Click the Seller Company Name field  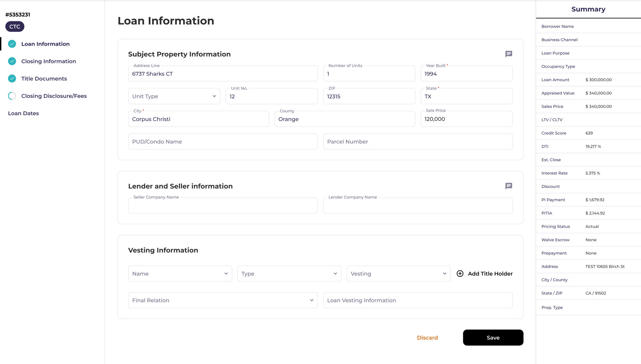[x=223, y=205]
